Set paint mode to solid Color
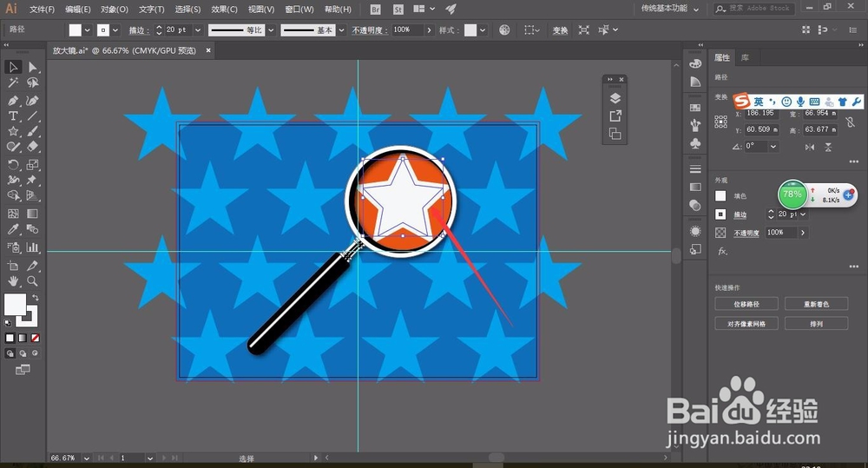 [10, 338]
